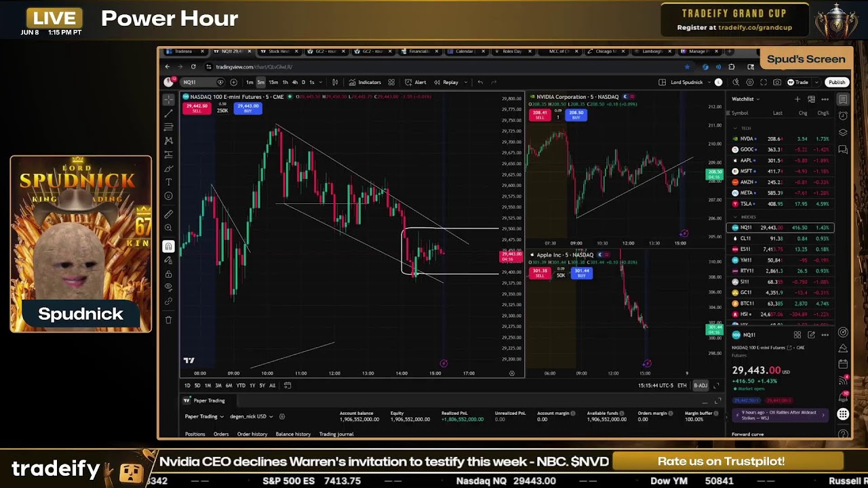
Task: Select the 1m timeframe
Action: click(250, 82)
